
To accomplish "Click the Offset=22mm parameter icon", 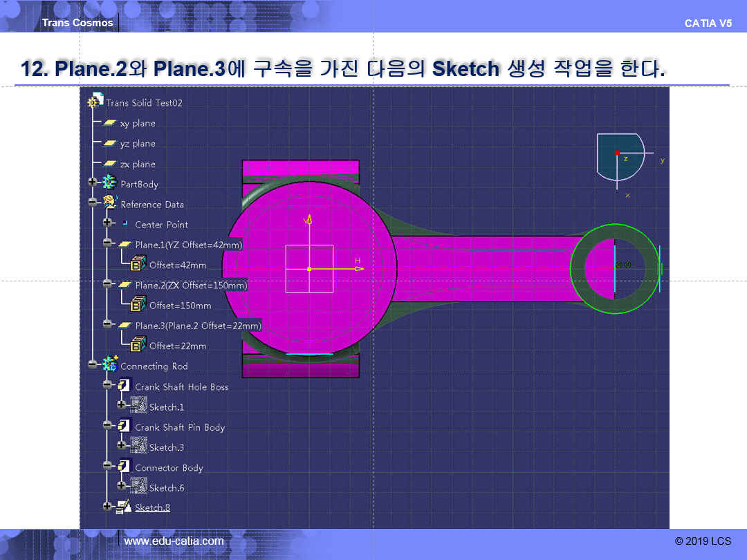I will pyautogui.click(x=138, y=344).
